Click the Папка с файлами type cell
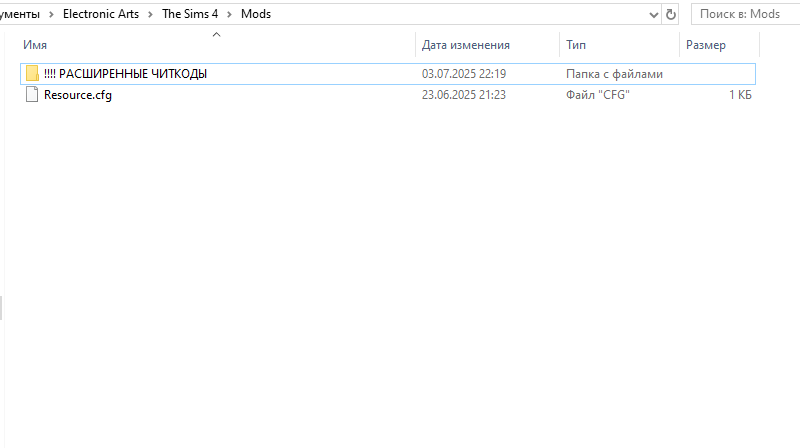 tap(614, 74)
